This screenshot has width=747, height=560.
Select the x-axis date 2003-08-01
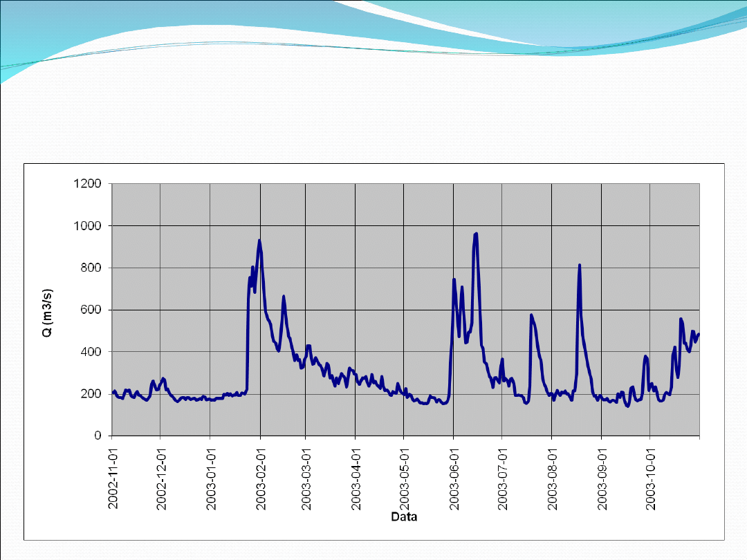click(552, 478)
